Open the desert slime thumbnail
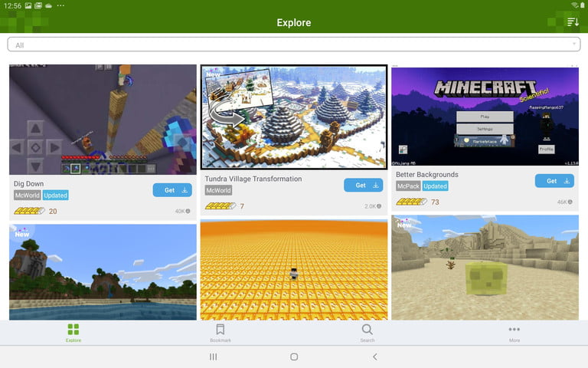 485,268
